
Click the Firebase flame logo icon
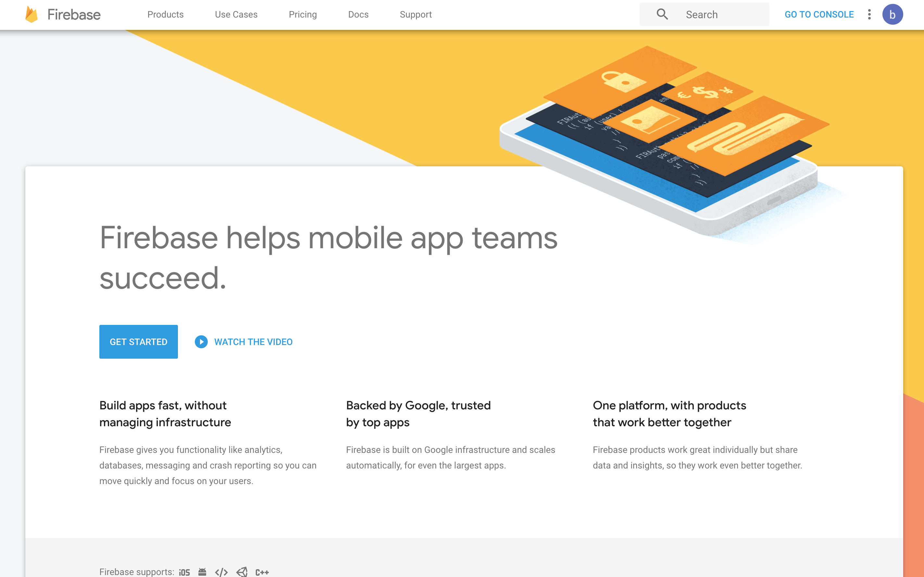click(31, 14)
